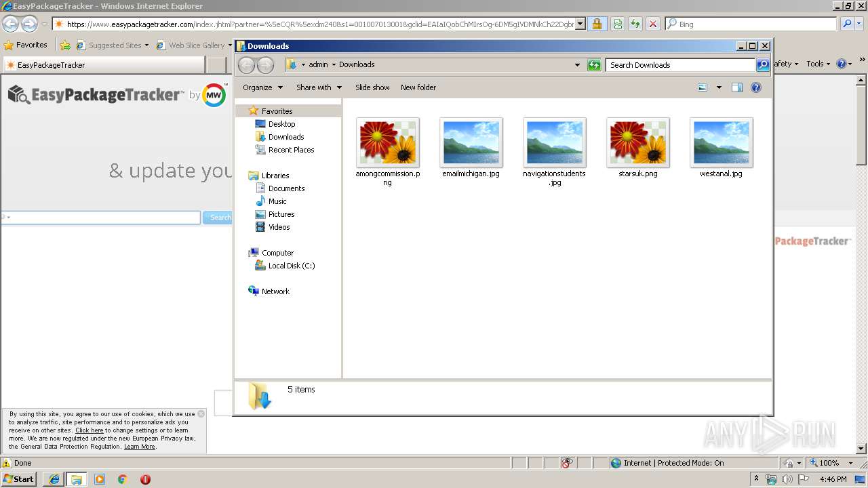The height and width of the screenshot is (488, 868).
Task: Click Add to Favorites bar icon
Action: pyautogui.click(x=65, y=45)
